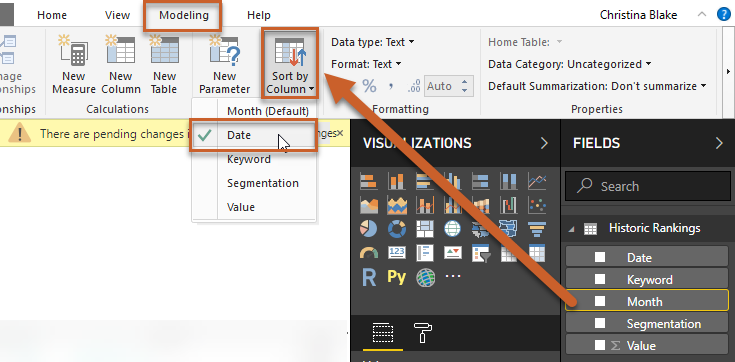735x362 pixels.
Task: Choose the 100% stacked bar chart visual
Action: 480,181
